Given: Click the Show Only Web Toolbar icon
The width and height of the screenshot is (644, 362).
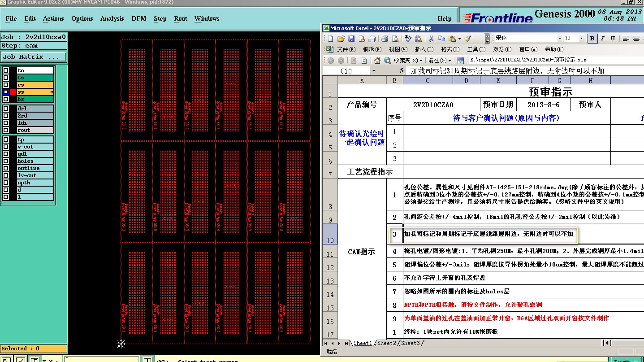Looking at the screenshot, I should point(460,61).
